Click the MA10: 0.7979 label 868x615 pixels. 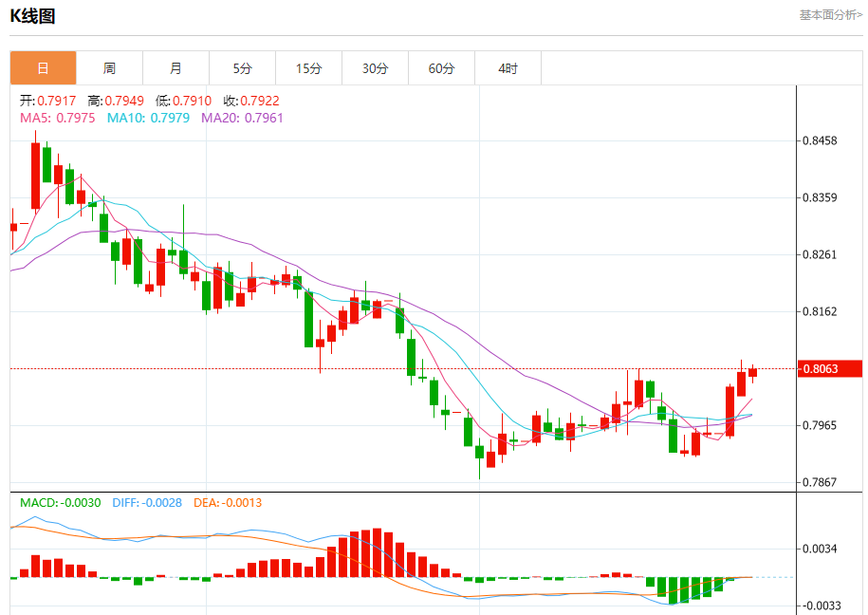pos(148,118)
